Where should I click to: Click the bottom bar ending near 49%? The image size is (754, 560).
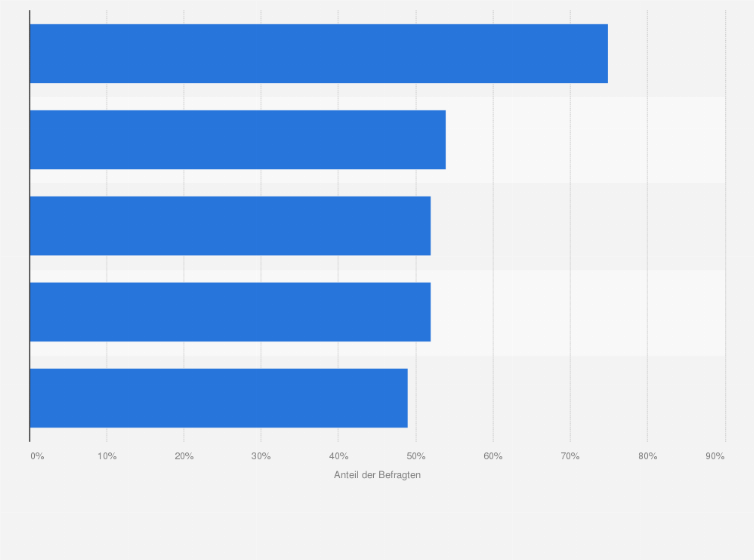219,398
